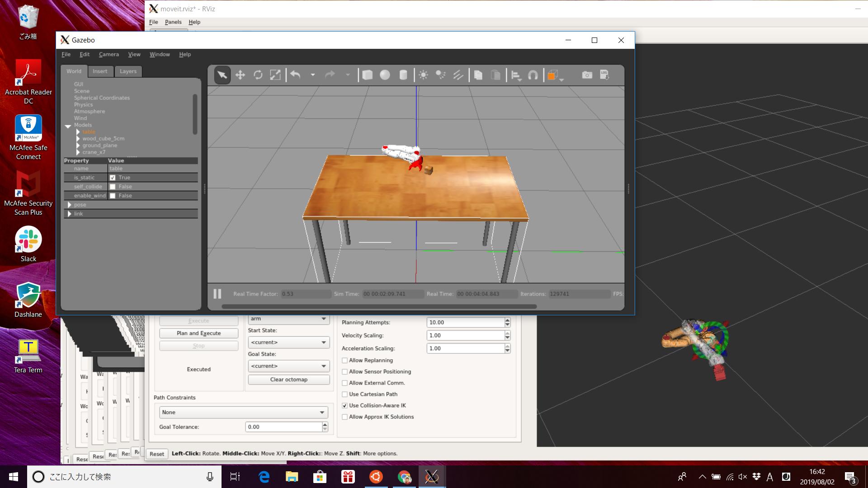Insert a sphere shape
Screen dimensions: 868x488
point(385,75)
